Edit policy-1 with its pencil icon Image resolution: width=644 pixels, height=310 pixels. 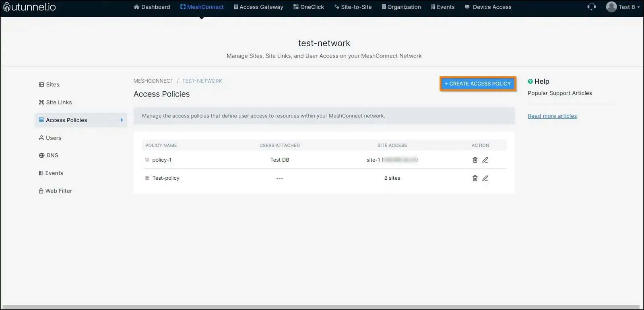click(485, 160)
